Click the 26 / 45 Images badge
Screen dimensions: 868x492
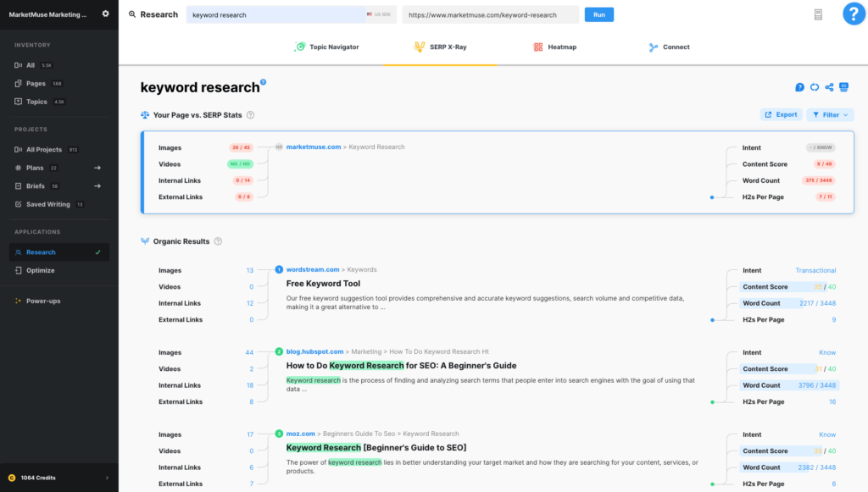241,147
